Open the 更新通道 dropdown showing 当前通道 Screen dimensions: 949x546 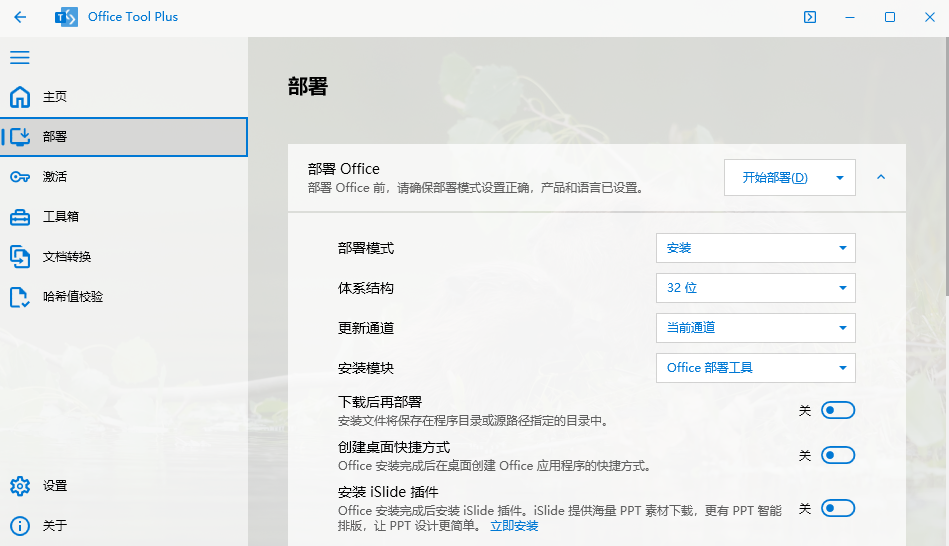coord(755,328)
